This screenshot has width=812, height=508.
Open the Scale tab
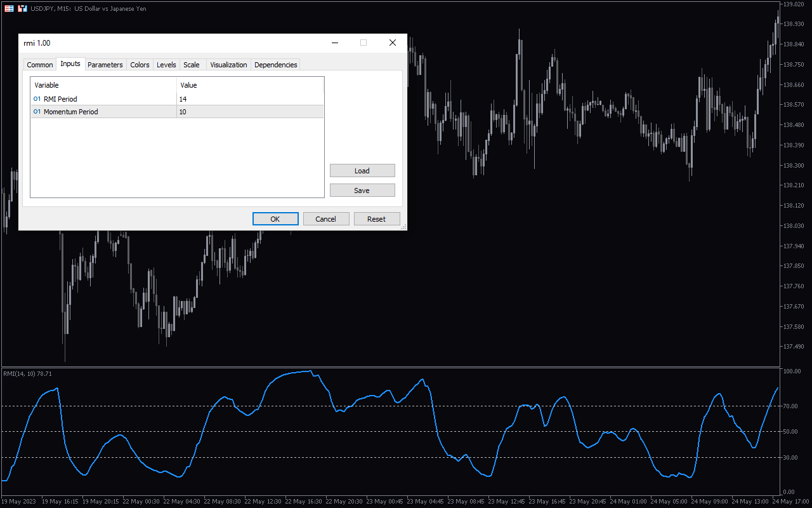192,65
